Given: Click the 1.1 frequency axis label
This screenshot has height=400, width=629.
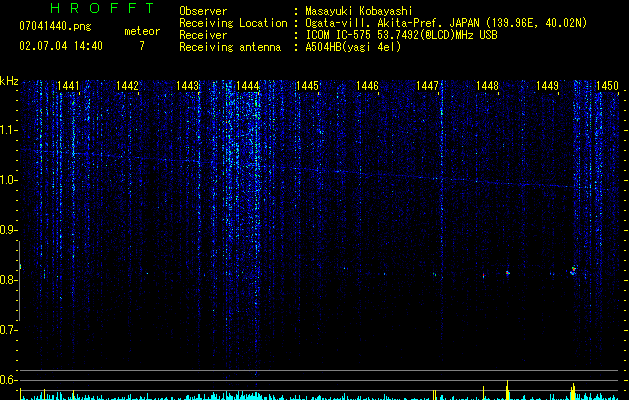Looking at the screenshot, I should pos(8,130).
